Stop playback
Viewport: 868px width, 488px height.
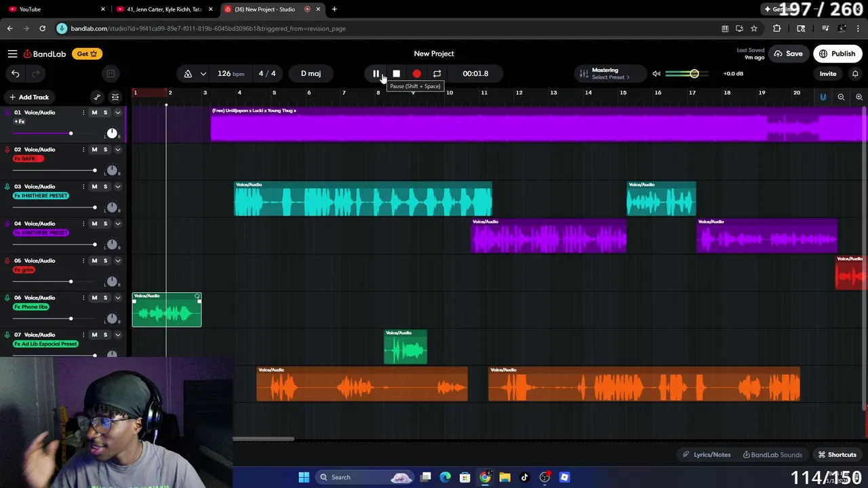click(396, 73)
